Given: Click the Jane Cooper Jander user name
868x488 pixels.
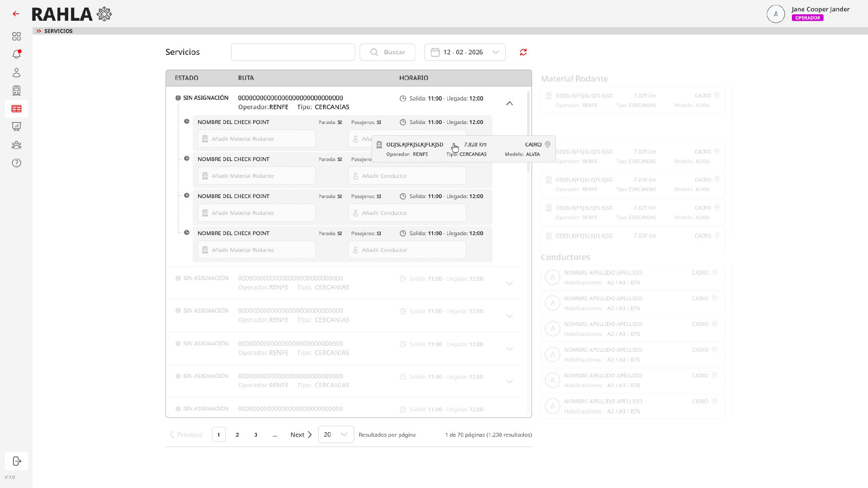Looking at the screenshot, I should click(821, 9).
